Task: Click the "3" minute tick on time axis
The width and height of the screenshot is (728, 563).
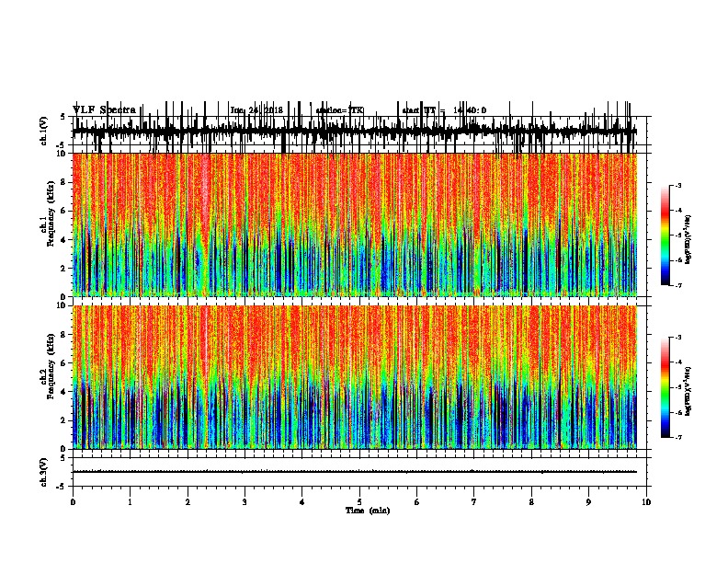Action: [245, 501]
